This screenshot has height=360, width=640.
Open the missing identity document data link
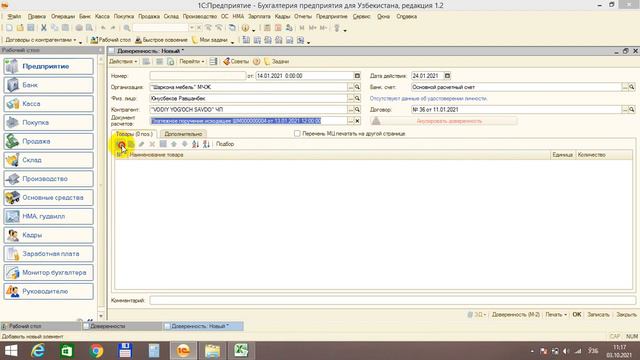[x=428, y=98]
